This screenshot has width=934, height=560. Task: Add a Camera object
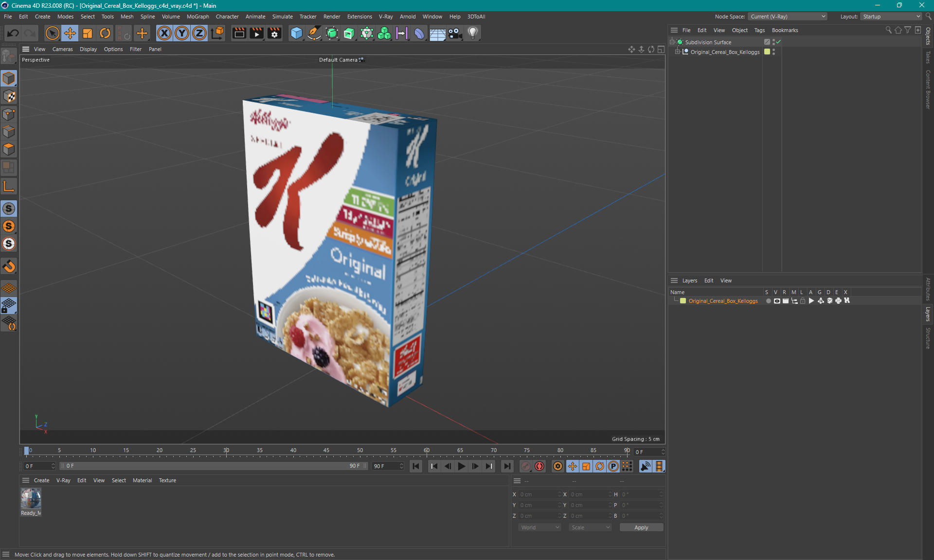(455, 33)
